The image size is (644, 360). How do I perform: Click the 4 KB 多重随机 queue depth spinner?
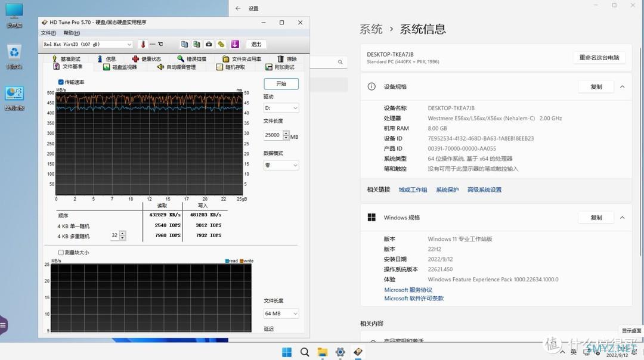coord(122,235)
